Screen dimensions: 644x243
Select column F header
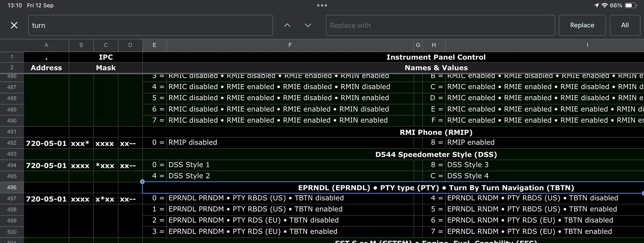pyautogui.click(x=290, y=45)
